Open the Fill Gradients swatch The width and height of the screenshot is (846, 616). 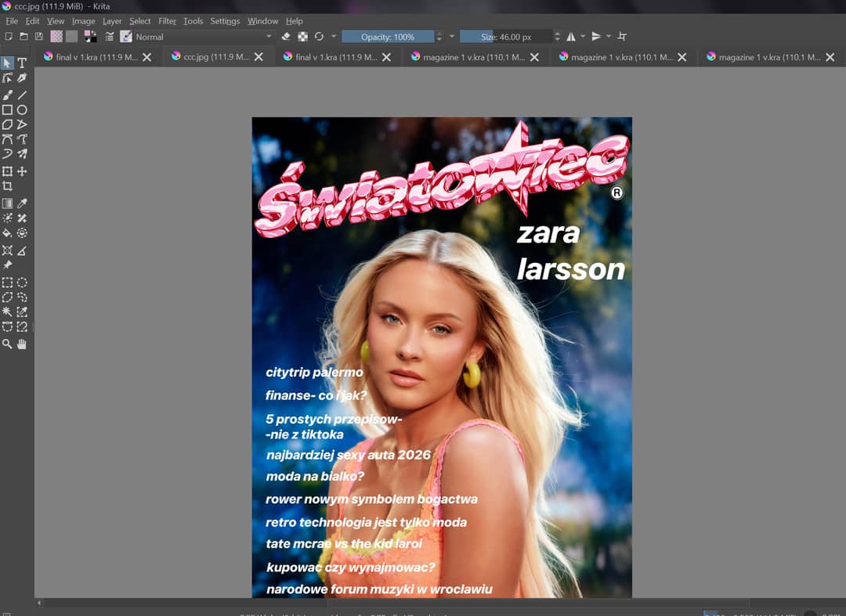(56, 37)
